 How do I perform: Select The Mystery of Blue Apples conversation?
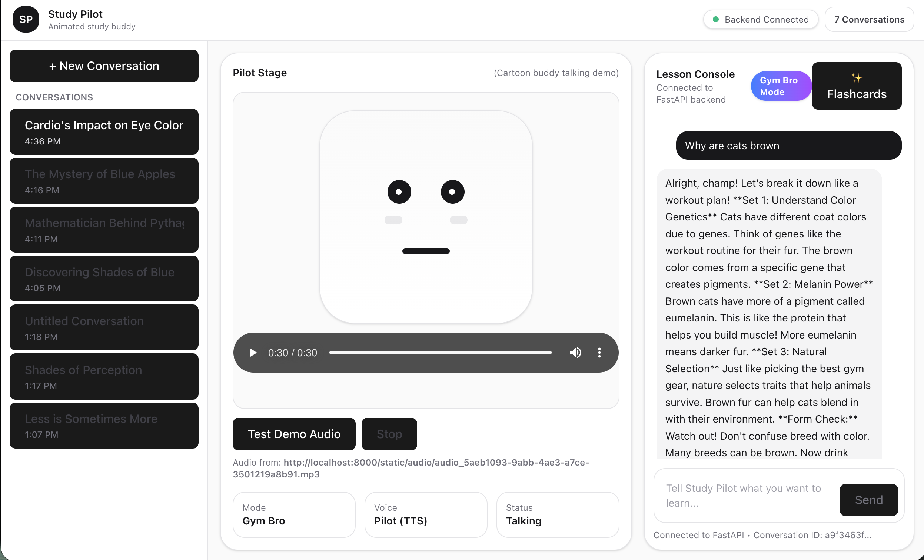coord(104,181)
